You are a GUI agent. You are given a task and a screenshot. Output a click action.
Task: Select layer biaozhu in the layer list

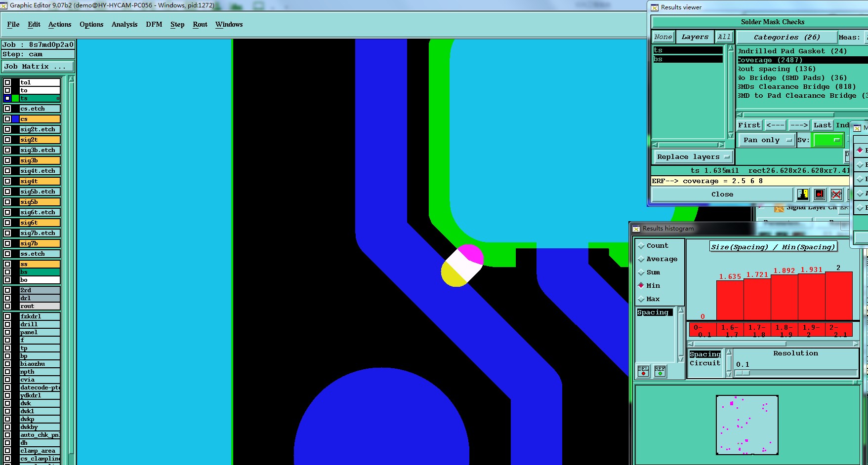click(40, 364)
